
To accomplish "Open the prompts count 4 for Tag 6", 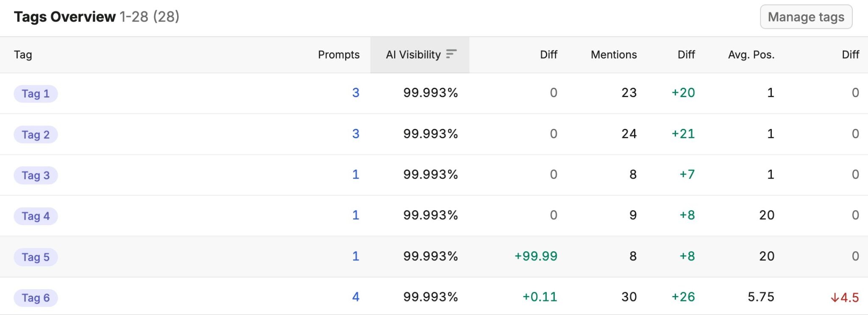I will pos(356,297).
